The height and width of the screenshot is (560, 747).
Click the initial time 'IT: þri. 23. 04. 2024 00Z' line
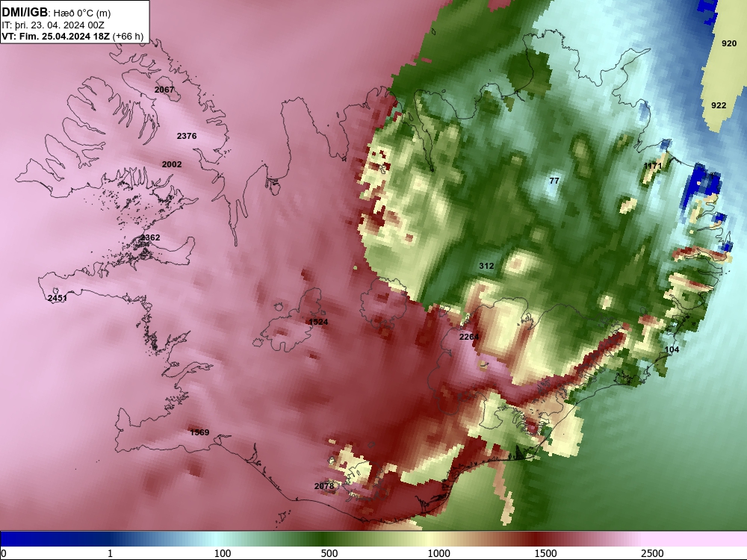coord(53,25)
